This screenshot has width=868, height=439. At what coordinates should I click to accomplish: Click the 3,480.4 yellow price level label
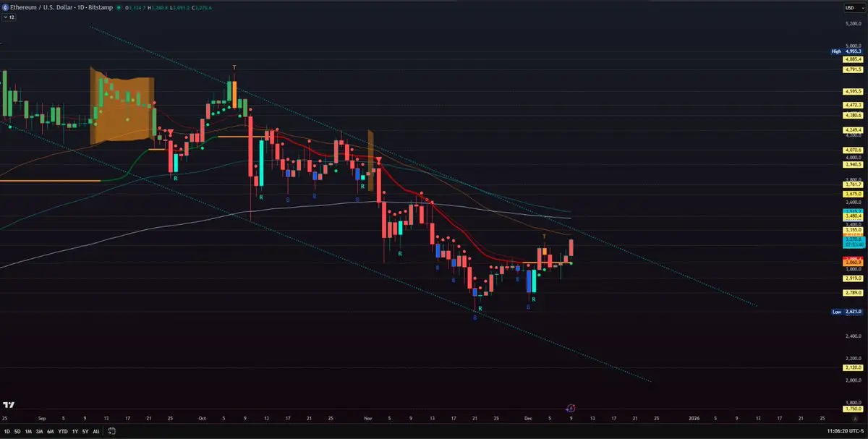coord(851,216)
